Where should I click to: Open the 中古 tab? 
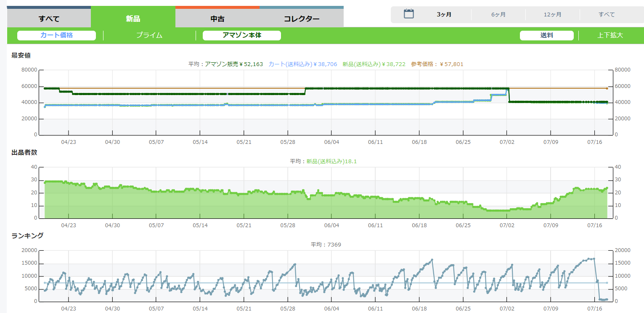[x=217, y=19]
